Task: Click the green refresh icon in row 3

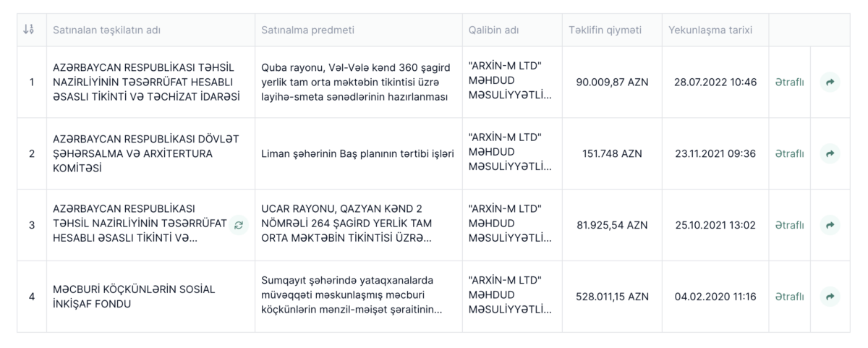Action: [238, 225]
